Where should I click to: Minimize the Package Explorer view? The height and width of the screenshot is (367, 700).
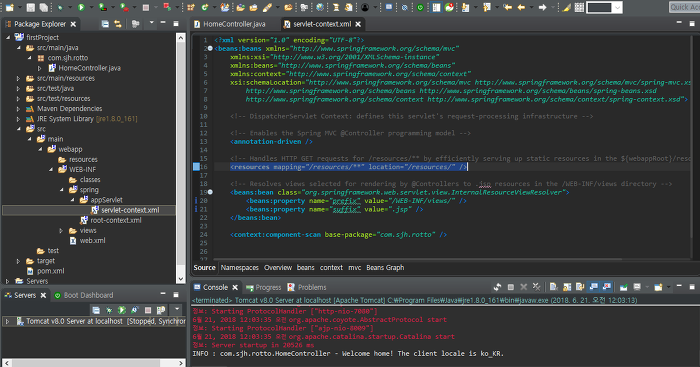(x=163, y=23)
